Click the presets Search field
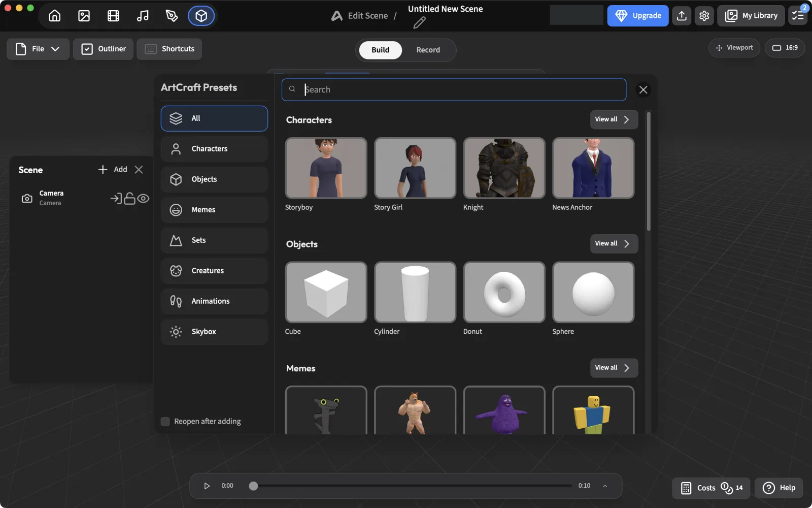The image size is (812, 508). (x=454, y=90)
